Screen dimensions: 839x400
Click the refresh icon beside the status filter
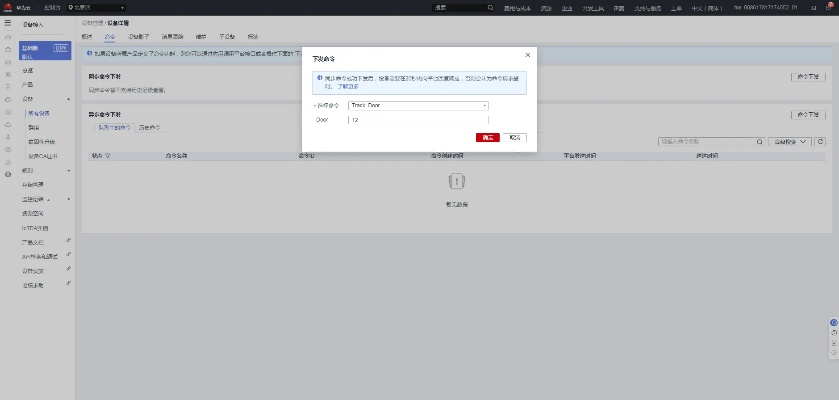click(821, 142)
